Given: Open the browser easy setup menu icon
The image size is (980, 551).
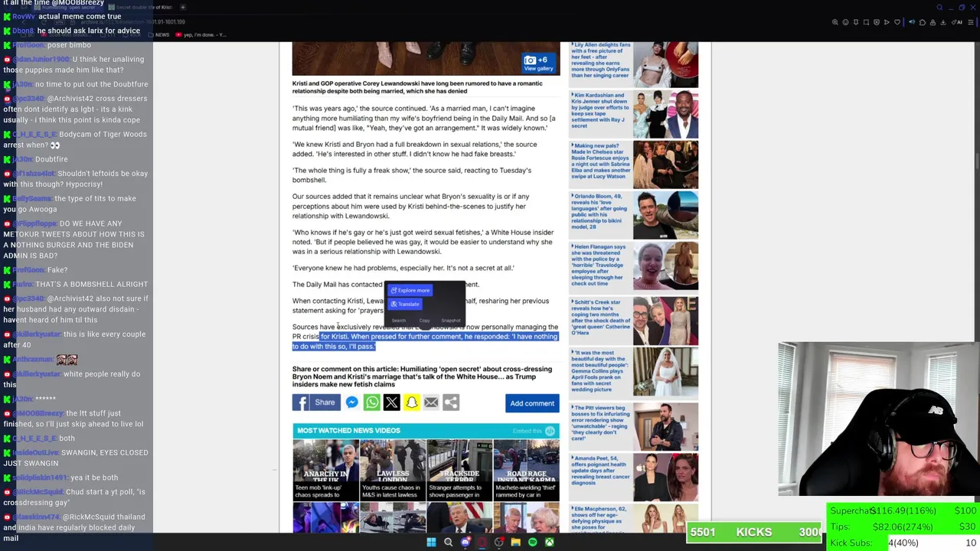Looking at the screenshot, I should point(970,22).
